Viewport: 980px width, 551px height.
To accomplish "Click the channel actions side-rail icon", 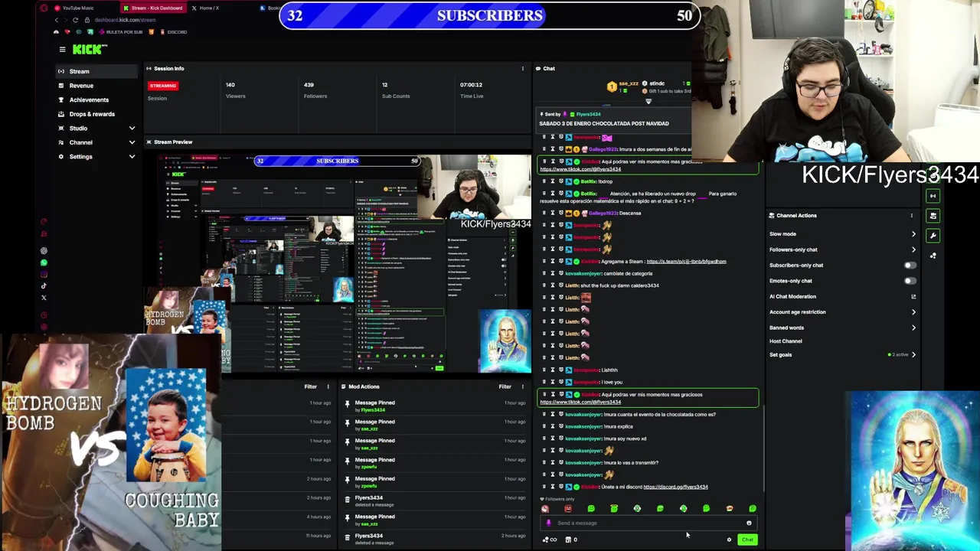I will [x=933, y=217].
